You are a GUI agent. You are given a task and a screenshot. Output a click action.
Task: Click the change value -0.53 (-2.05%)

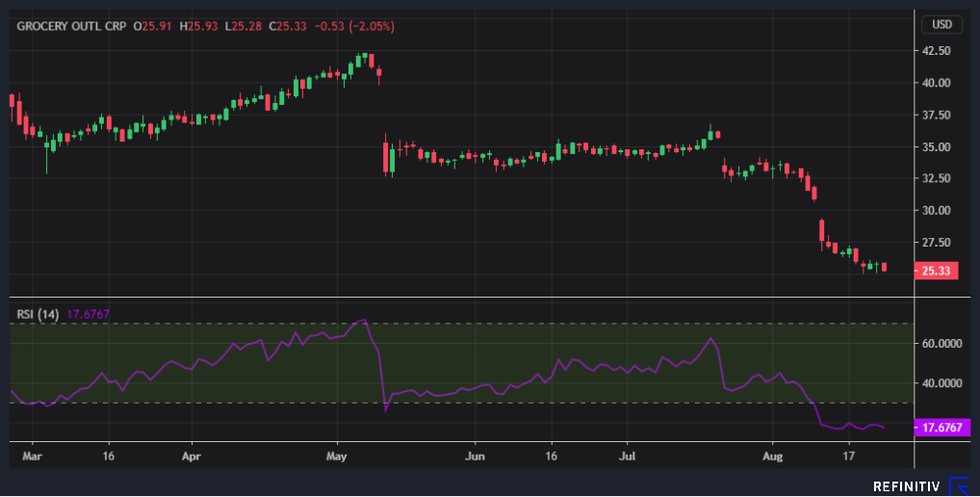click(353, 26)
